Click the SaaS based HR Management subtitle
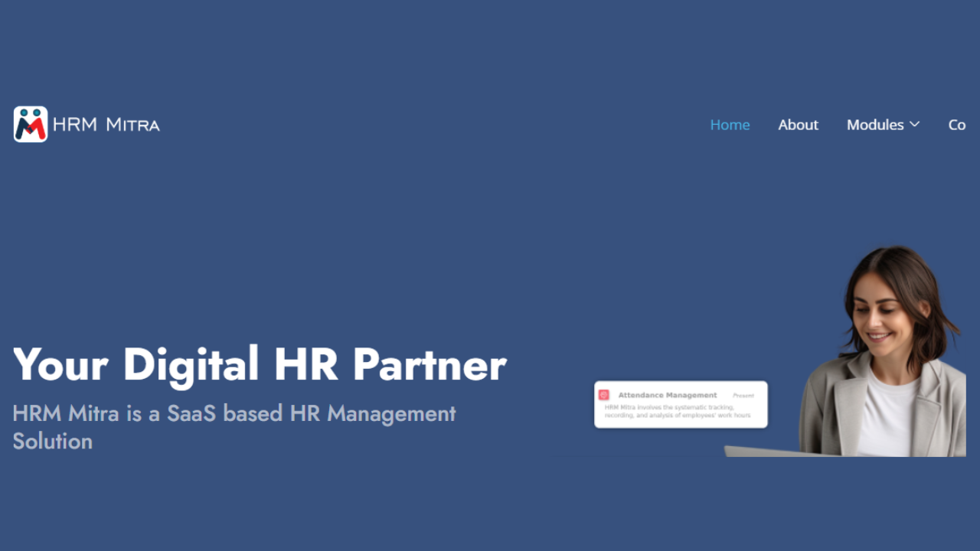 234,414
